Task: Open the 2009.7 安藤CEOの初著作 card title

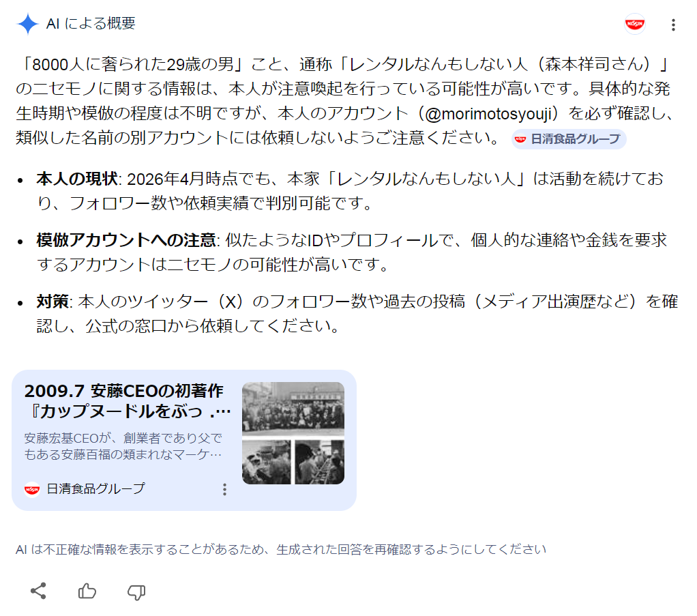Action: click(128, 400)
